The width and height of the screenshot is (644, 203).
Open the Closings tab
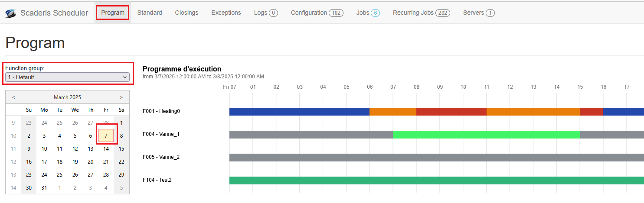(x=186, y=13)
